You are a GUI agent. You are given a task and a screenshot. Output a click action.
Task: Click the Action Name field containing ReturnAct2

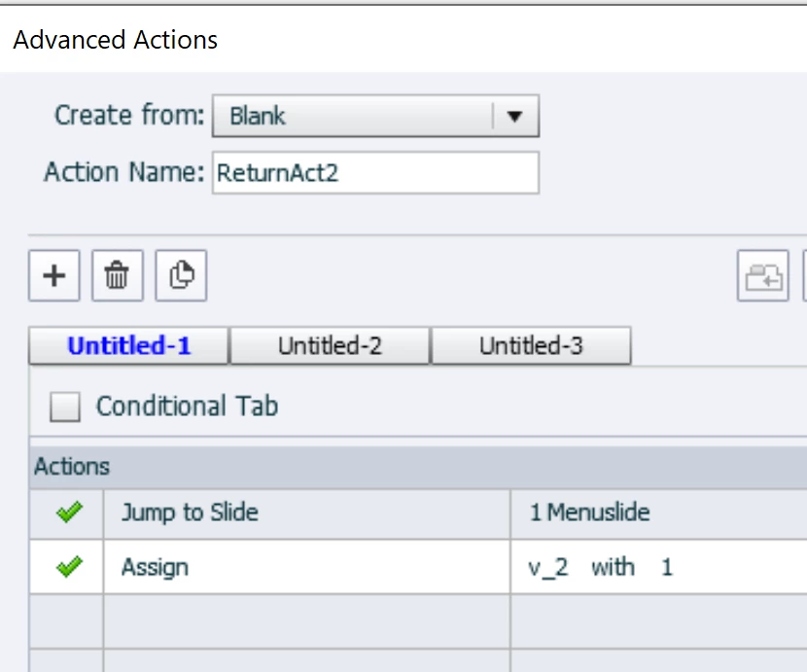(374, 173)
